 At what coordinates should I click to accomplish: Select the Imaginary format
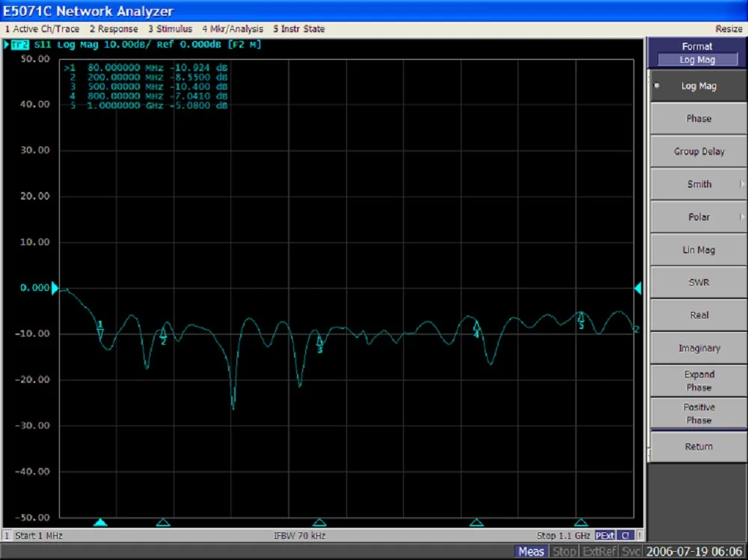pos(699,348)
